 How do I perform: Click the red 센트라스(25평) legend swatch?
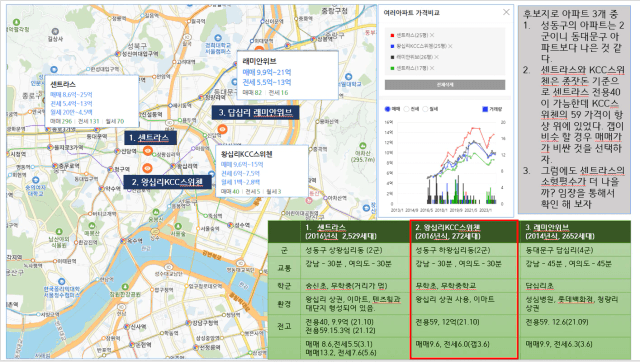pyautogui.click(x=392, y=36)
